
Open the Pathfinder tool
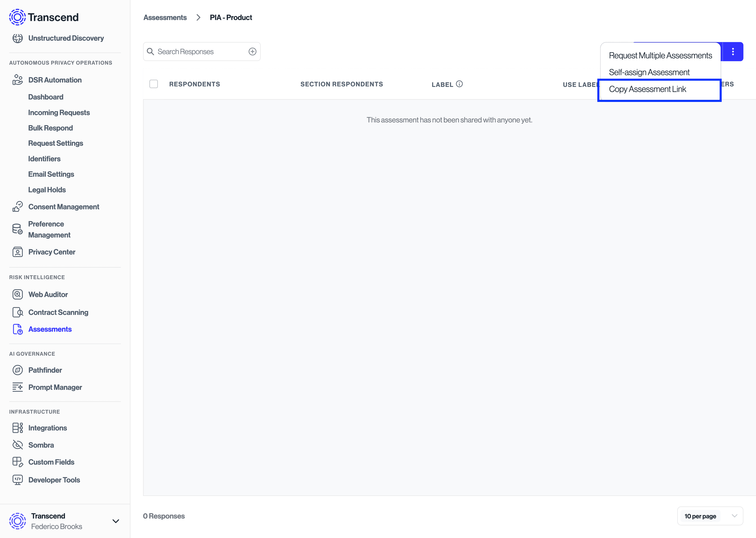click(x=45, y=370)
